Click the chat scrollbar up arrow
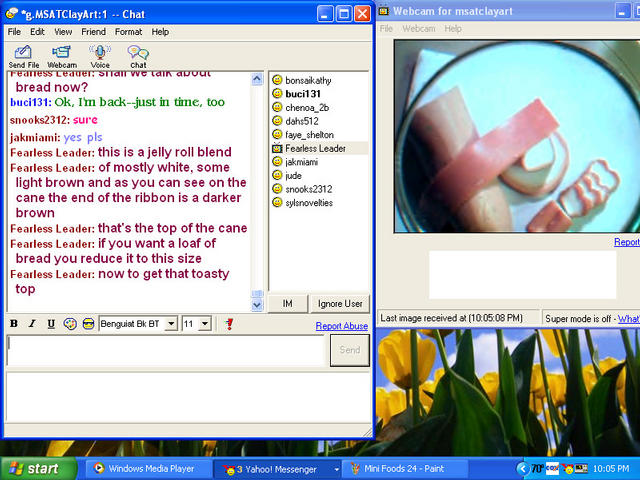 [257, 79]
